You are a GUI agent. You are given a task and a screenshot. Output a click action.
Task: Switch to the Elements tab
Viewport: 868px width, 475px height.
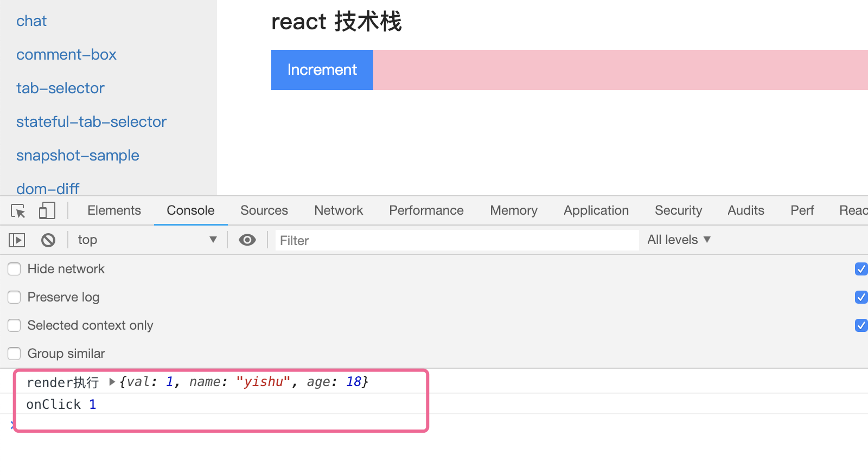click(114, 210)
